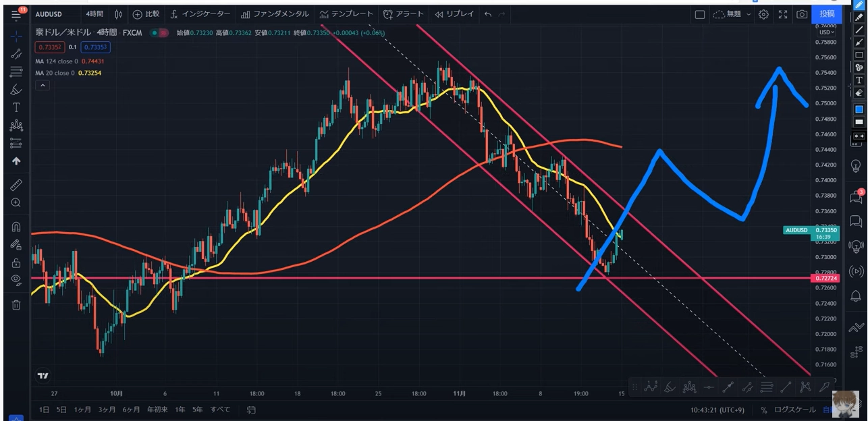Open go-to-date calendar icon
This screenshot has width=868, height=421.
point(251,410)
